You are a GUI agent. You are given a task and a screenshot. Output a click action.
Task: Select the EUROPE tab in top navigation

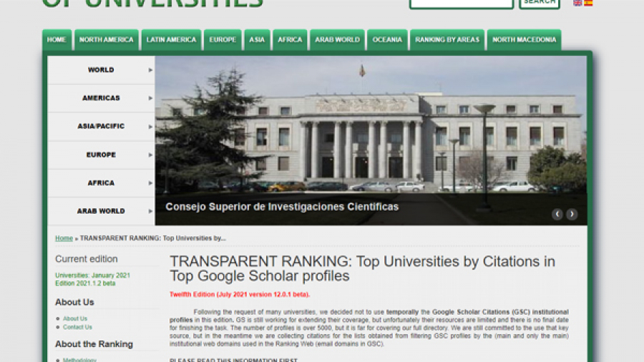tap(223, 40)
